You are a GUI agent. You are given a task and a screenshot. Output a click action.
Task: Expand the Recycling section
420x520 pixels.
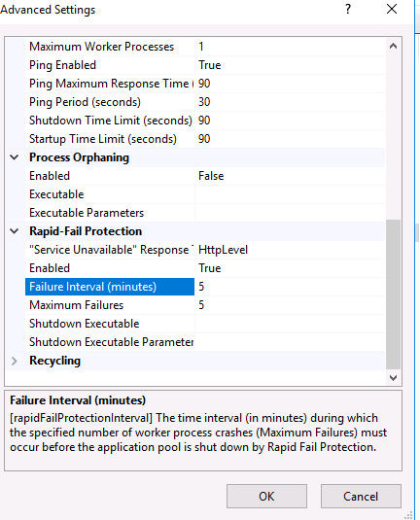(x=15, y=361)
